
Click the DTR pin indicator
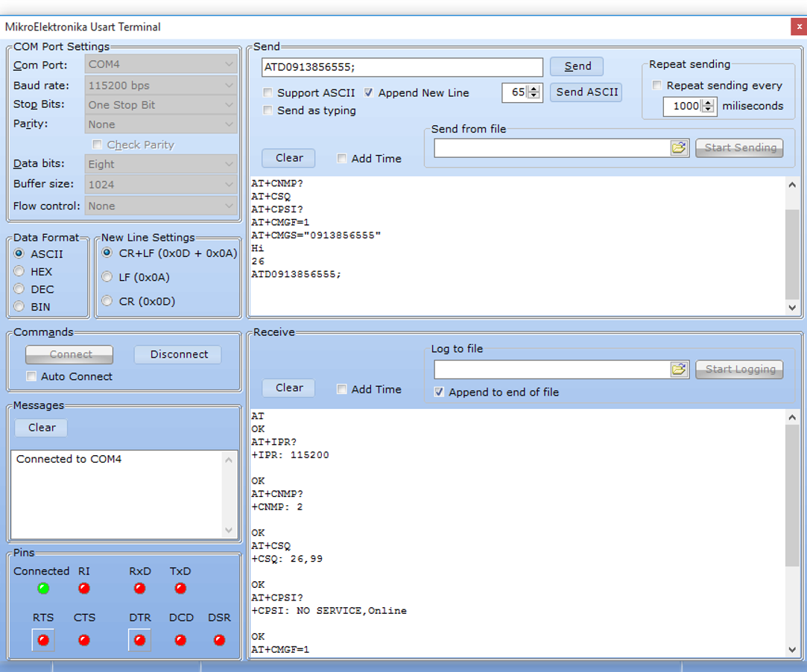[x=139, y=640]
